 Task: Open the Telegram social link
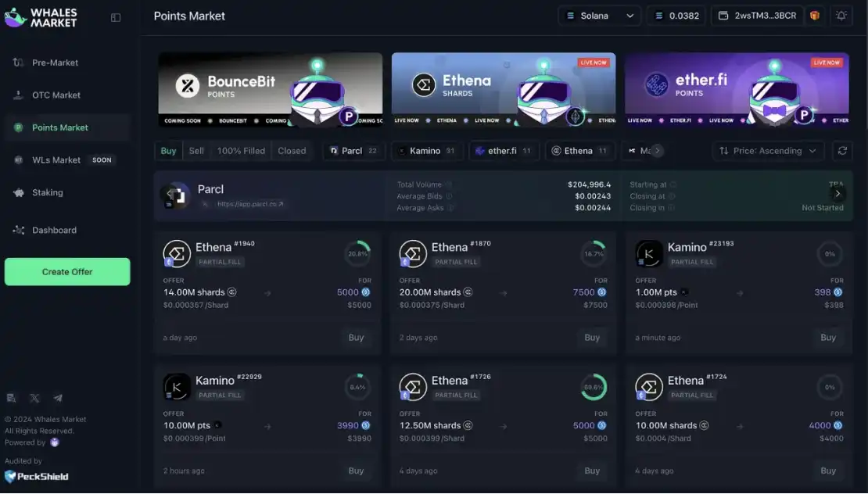pyautogui.click(x=58, y=399)
